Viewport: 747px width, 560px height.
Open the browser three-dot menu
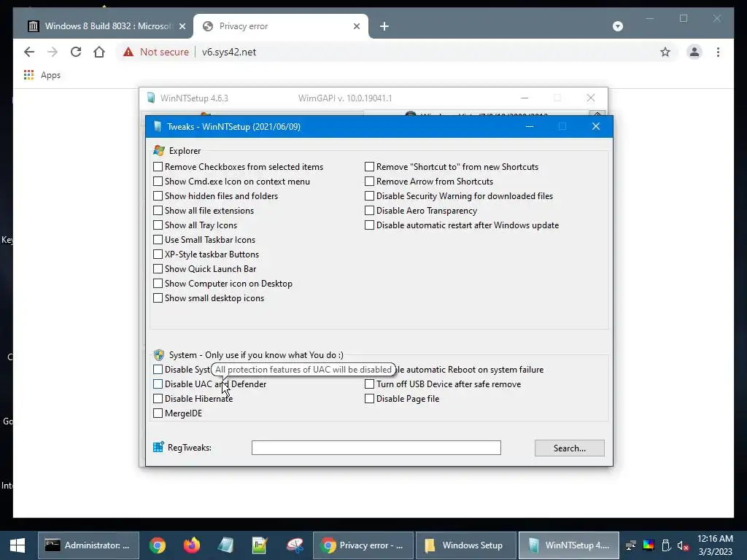point(718,52)
